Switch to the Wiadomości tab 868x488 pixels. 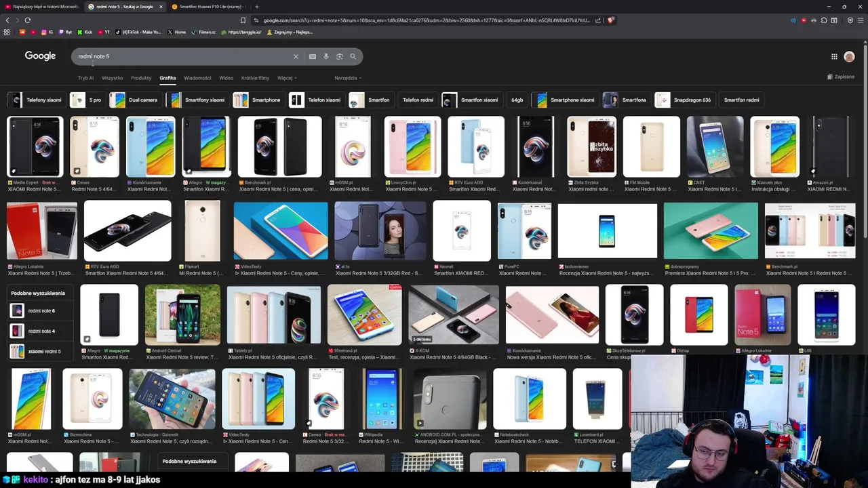tap(197, 78)
